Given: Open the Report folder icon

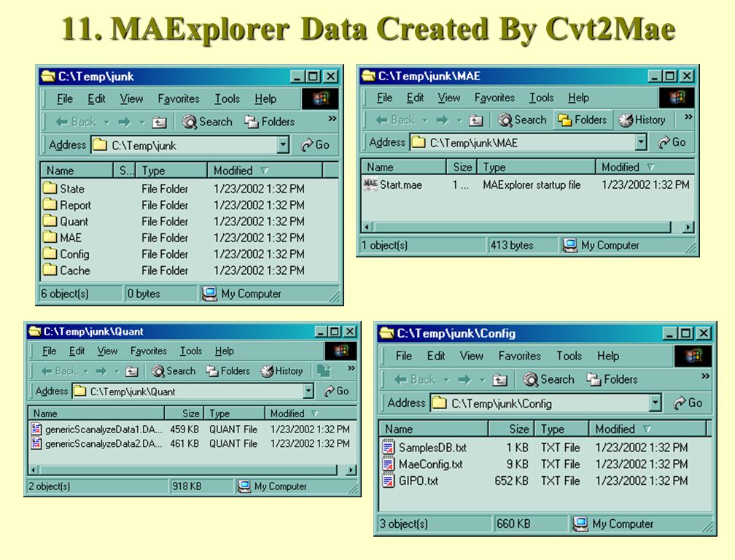Looking at the screenshot, I should coord(50,204).
